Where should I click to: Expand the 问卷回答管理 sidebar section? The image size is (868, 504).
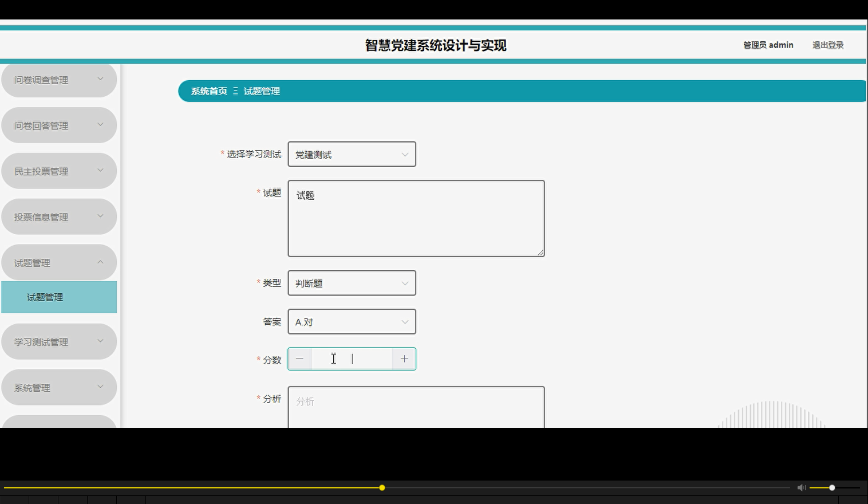tap(59, 125)
